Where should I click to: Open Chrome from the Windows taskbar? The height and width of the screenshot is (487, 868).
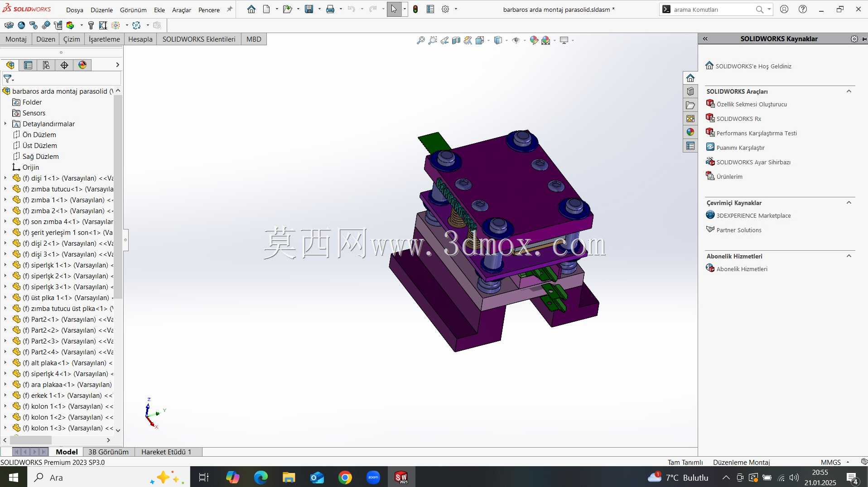click(345, 477)
